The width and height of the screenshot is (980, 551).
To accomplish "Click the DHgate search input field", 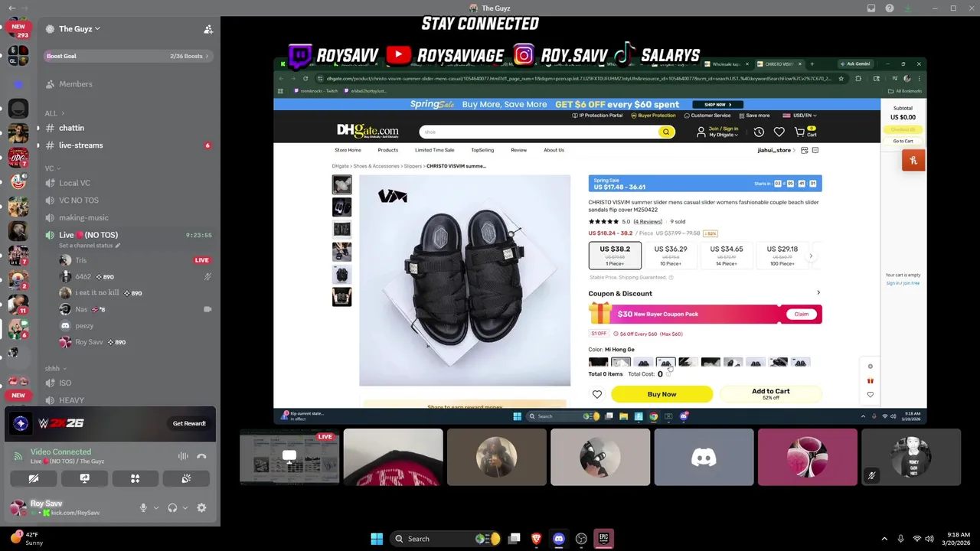I will pyautogui.click(x=538, y=132).
